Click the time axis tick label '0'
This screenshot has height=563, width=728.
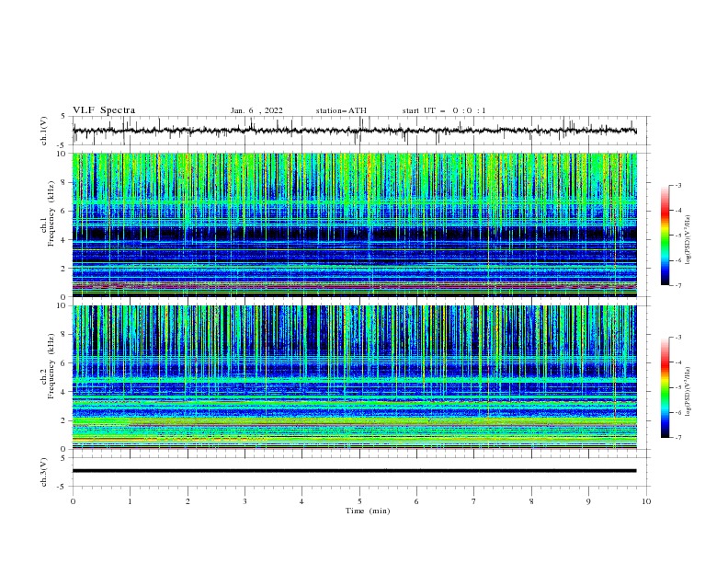click(x=73, y=501)
